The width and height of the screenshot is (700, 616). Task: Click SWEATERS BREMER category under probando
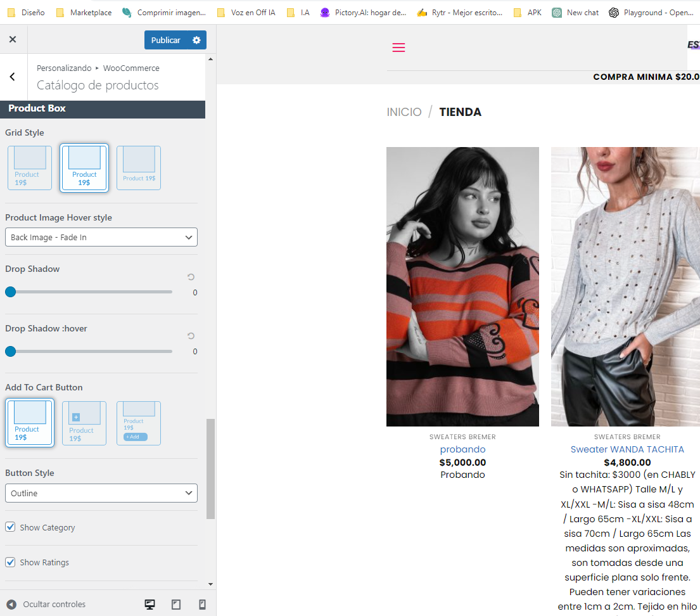[x=462, y=437]
